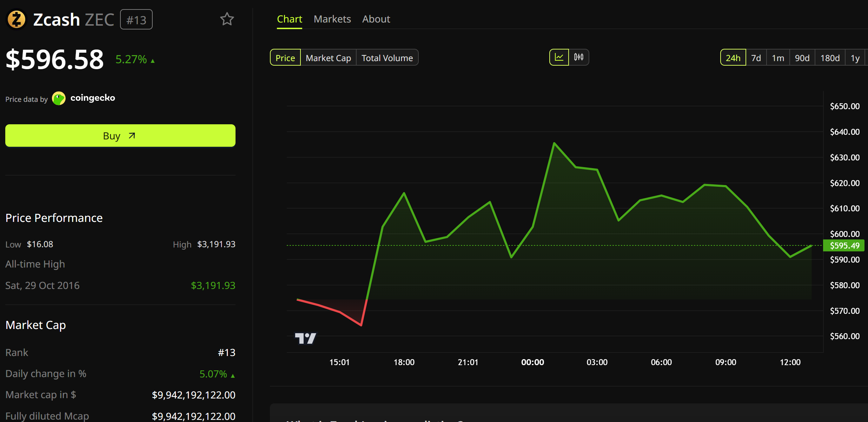Click the $560.00 price axis label
The height and width of the screenshot is (422, 868).
tap(845, 336)
